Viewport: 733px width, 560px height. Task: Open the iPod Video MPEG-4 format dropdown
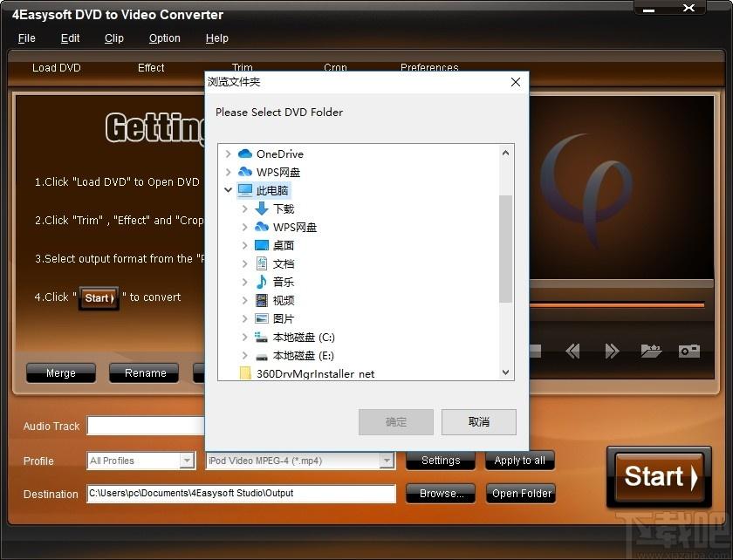[387, 461]
